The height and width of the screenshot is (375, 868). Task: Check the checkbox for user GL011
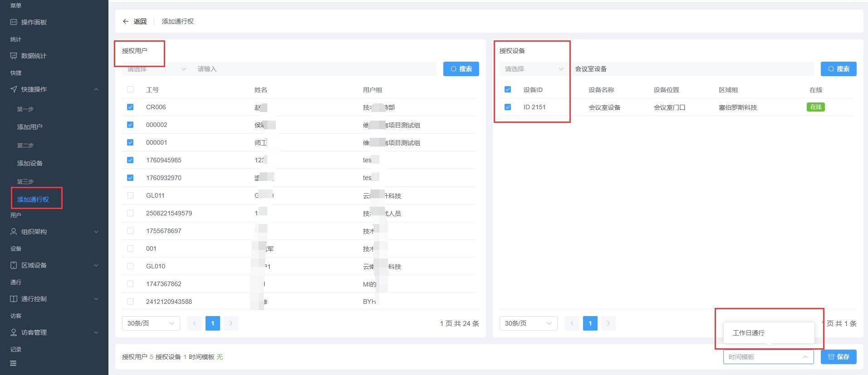coord(130,195)
